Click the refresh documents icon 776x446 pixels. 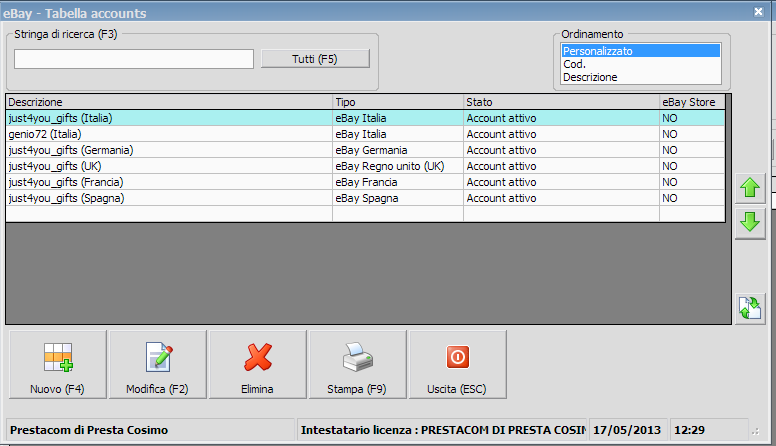click(x=750, y=308)
